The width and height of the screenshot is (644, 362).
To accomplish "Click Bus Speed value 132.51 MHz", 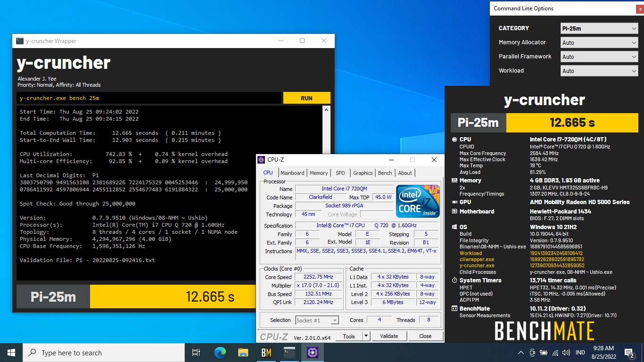I will (318, 294).
